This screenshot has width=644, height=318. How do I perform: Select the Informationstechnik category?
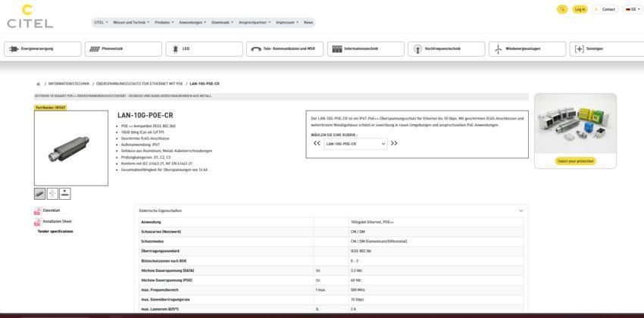point(366,48)
